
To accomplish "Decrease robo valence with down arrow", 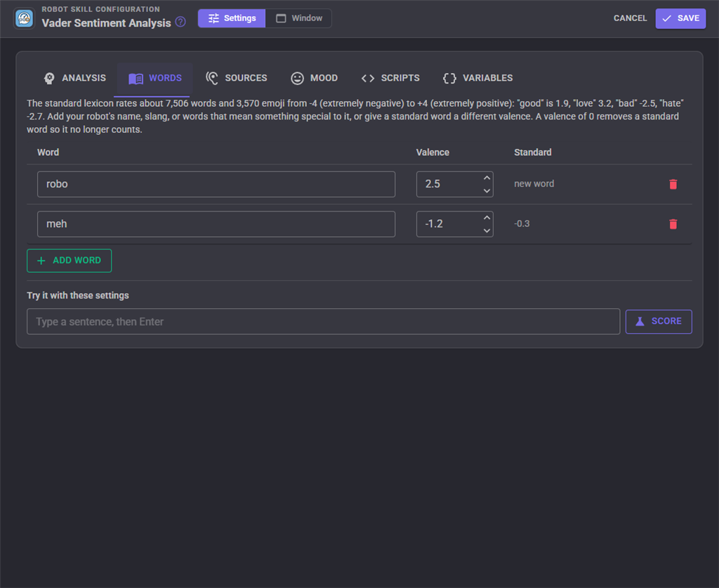I will click(487, 191).
